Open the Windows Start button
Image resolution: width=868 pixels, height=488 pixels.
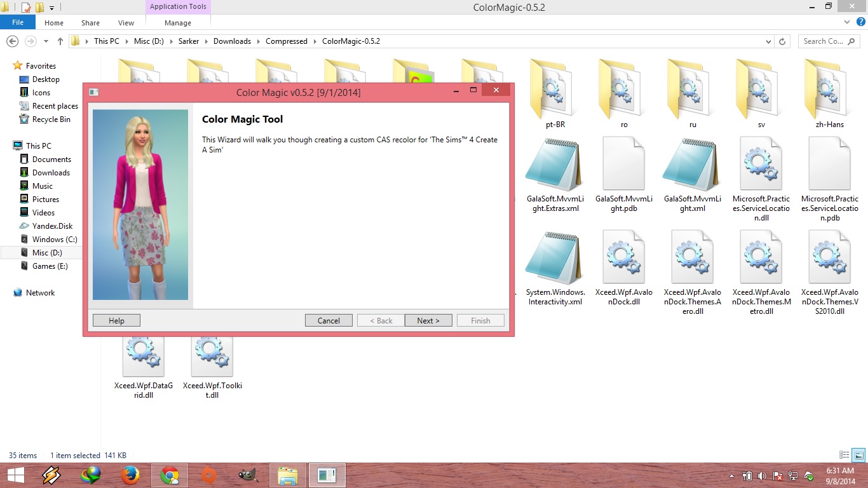(x=15, y=475)
